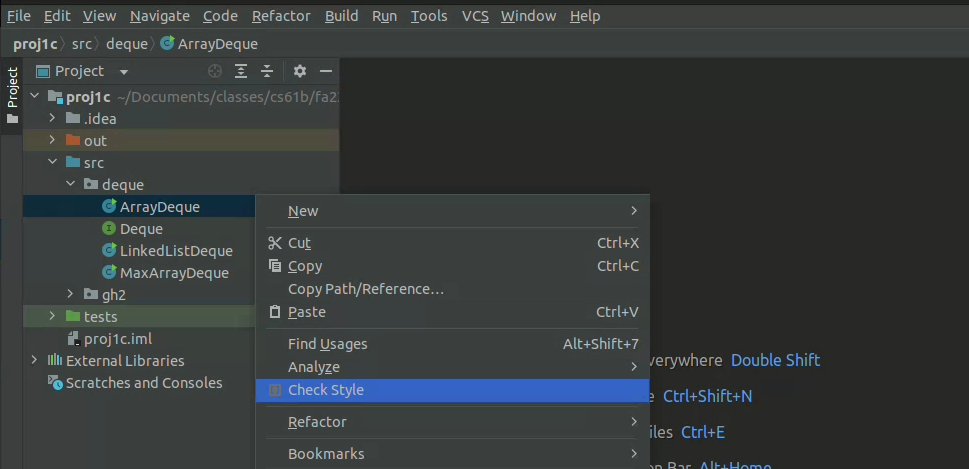This screenshot has width=969, height=469.
Task: Open the Analyze submenu
Action: [x=452, y=367]
